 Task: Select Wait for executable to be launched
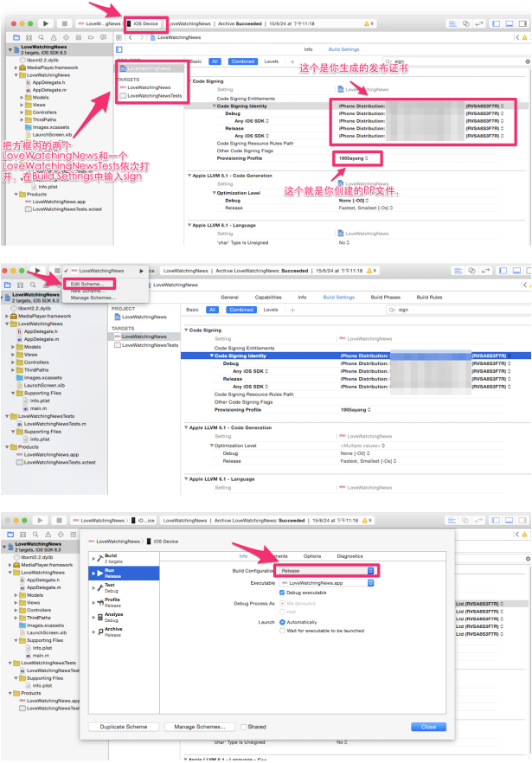[x=282, y=630]
